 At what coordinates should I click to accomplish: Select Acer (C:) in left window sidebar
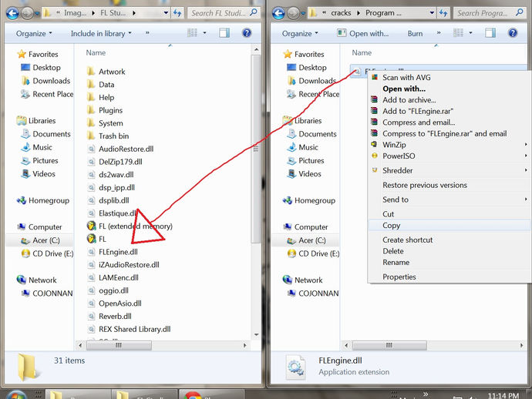(x=40, y=240)
